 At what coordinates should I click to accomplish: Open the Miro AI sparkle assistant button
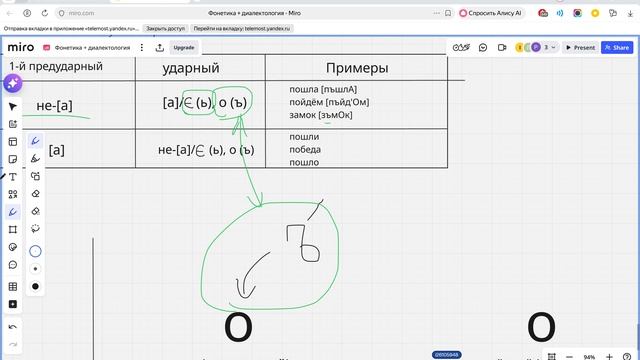click(x=13, y=84)
